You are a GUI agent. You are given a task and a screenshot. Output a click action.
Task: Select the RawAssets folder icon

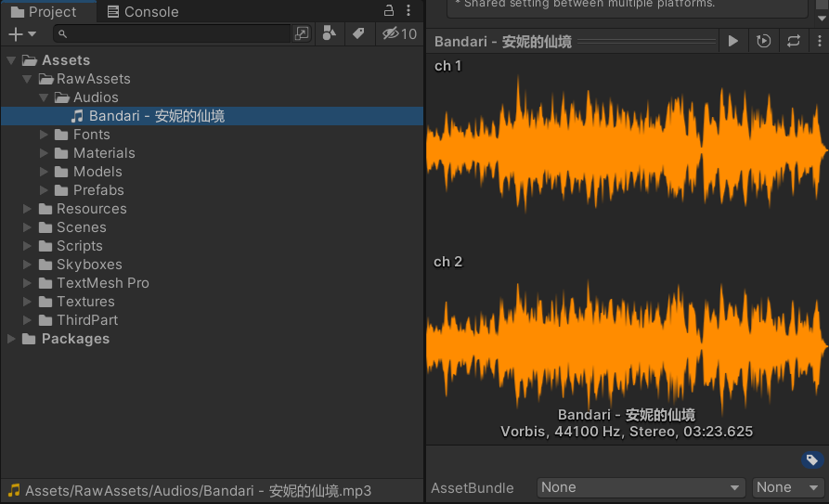point(46,79)
